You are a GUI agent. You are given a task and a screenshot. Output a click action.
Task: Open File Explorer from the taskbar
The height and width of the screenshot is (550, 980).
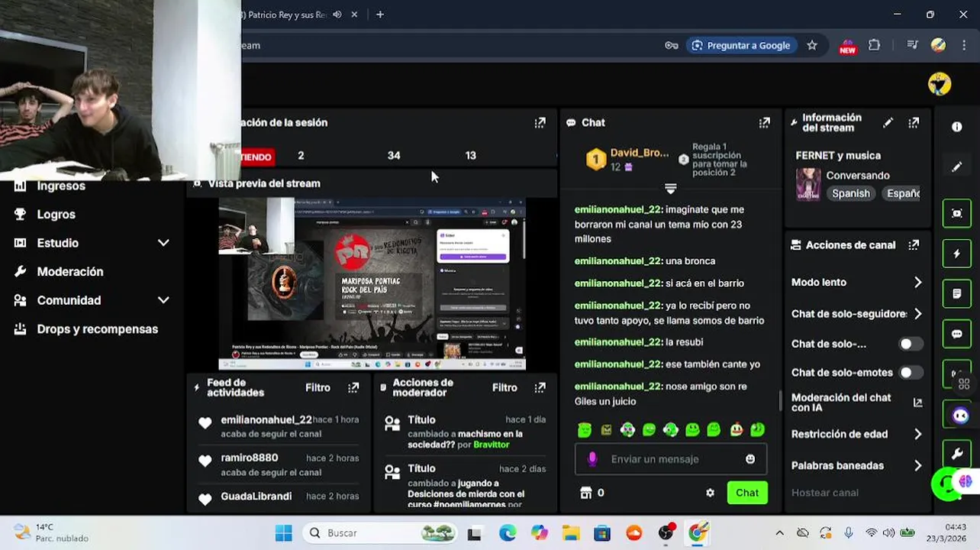point(570,533)
